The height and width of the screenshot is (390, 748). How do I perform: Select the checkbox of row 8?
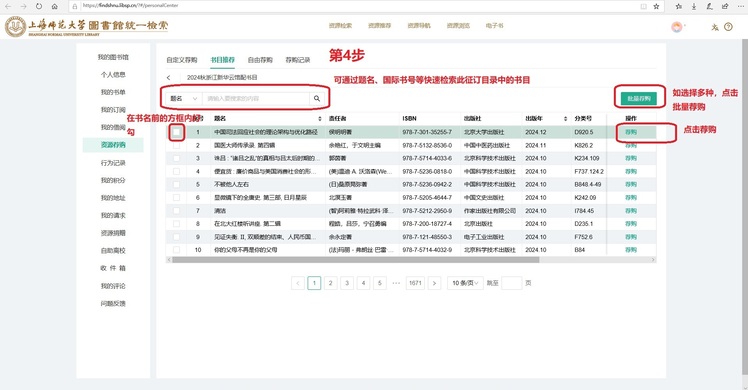point(177,224)
